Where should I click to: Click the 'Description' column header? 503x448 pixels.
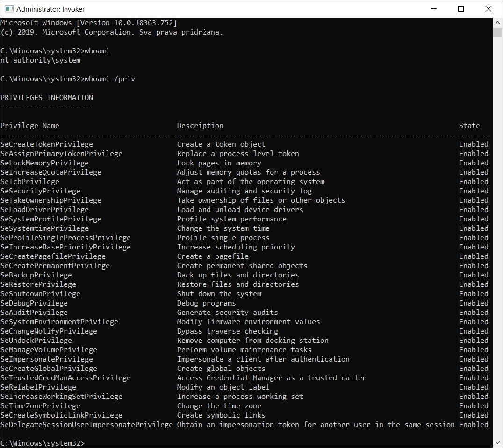[200, 126]
